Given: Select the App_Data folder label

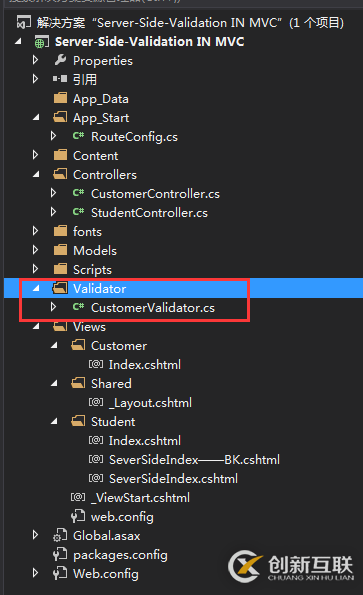Looking at the screenshot, I should tap(101, 99).
